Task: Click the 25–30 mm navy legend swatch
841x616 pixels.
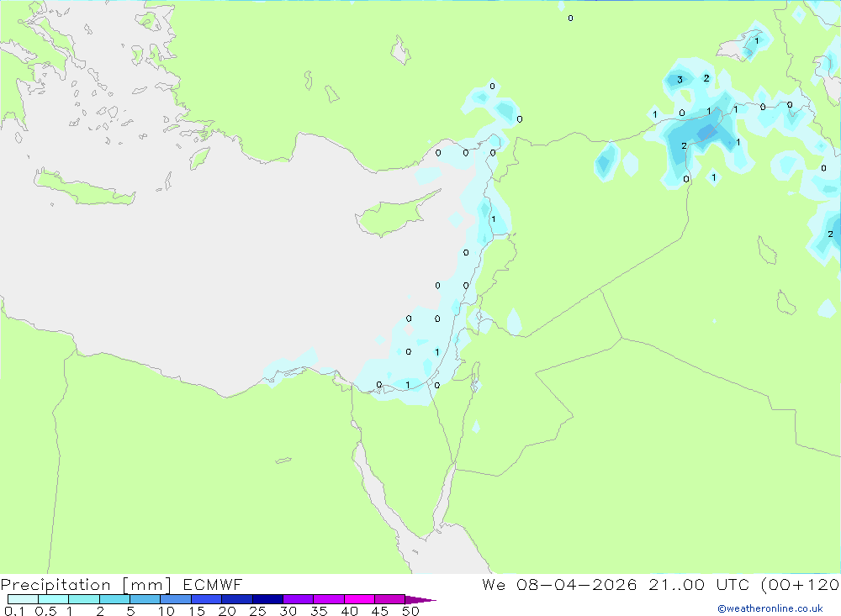Action: [x=267, y=599]
